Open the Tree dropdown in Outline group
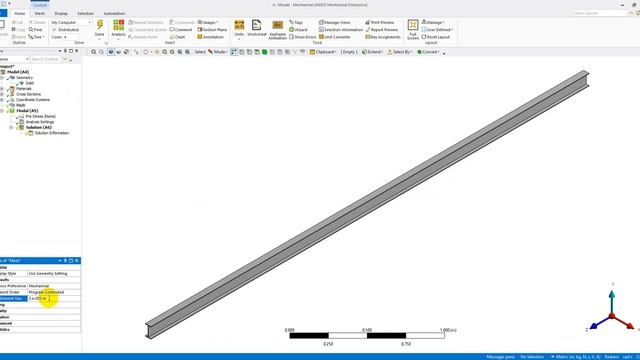The image size is (640, 360). pyautogui.click(x=36, y=37)
